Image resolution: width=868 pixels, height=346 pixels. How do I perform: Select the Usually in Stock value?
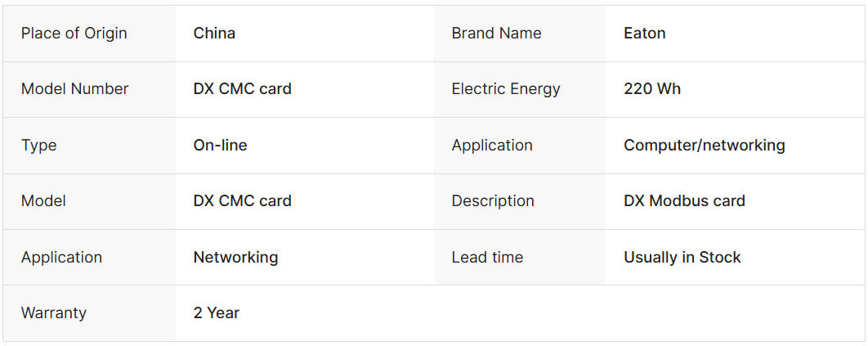pos(682,258)
